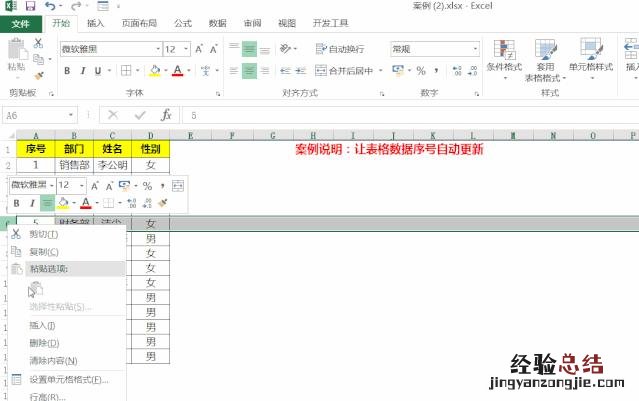
Task: Decrease indent using ribbon icon
Action: coord(285,71)
